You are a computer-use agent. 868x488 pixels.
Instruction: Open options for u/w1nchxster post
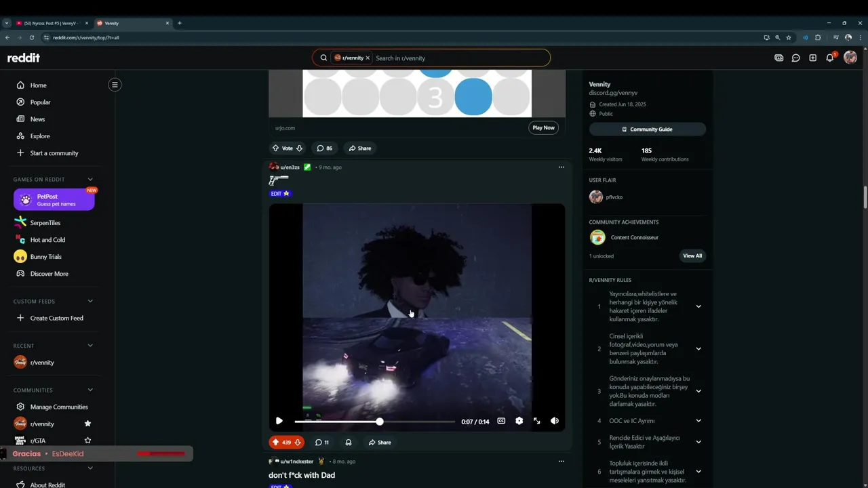(561, 462)
